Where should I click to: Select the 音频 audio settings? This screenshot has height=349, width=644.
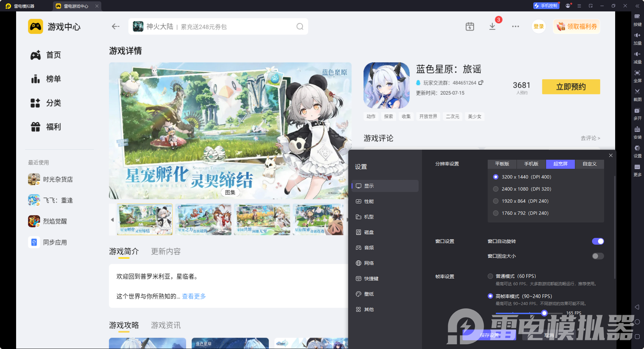(369, 247)
